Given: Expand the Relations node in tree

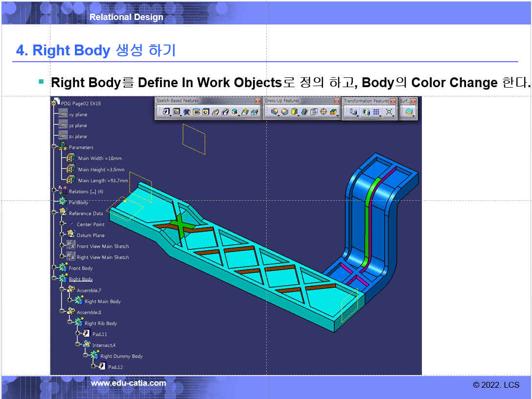Looking at the screenshot, I should [x=54, y=191].
